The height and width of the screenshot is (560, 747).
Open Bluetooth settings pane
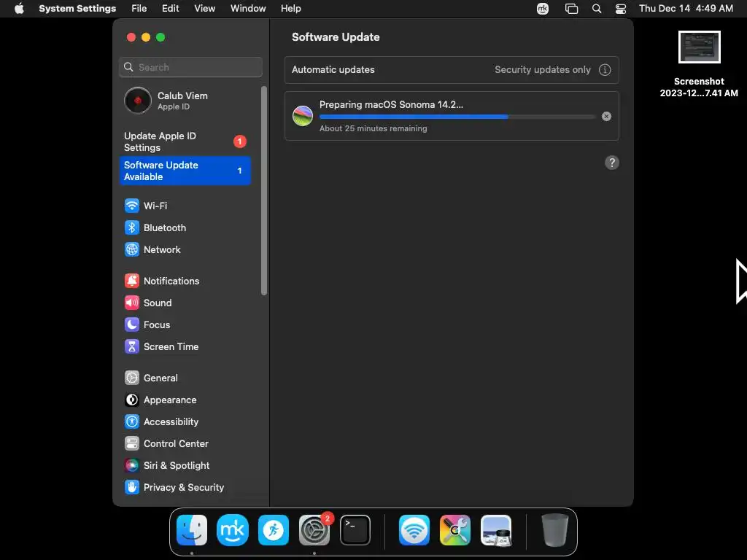(x=185, y=227)
